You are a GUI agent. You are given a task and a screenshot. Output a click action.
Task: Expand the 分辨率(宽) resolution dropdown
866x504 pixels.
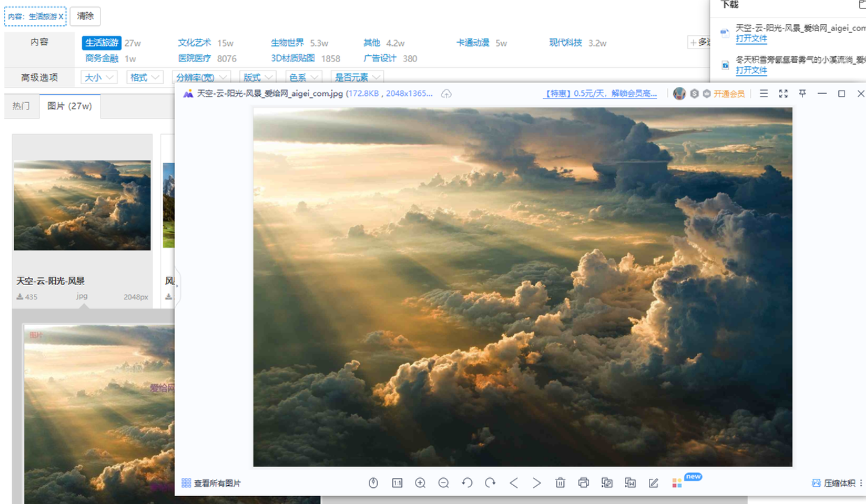pos(200,77)
